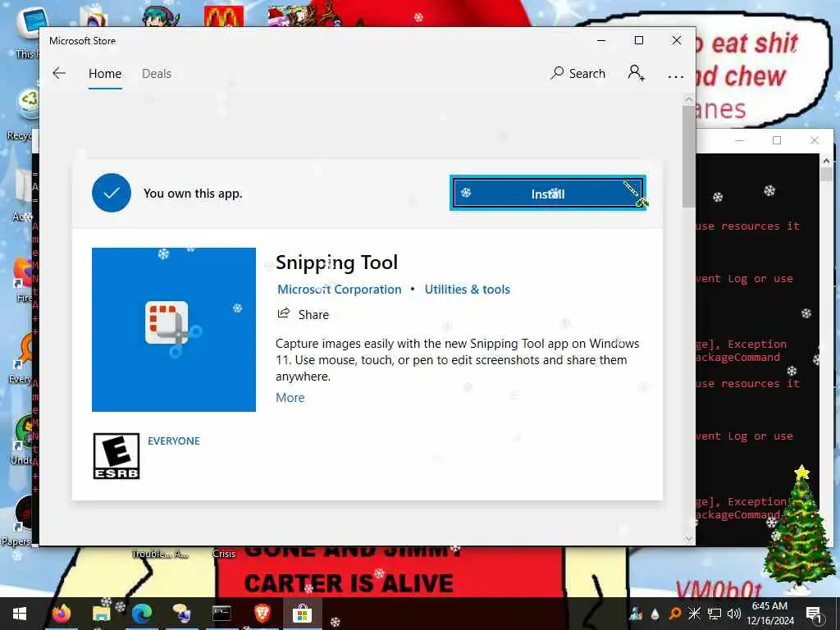
Task: Maximize the background console window
Action: [777, 140]
